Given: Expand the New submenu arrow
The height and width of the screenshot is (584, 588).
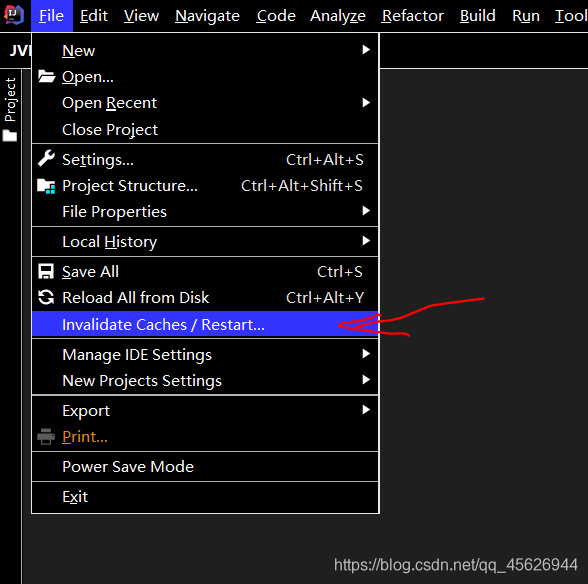Looking at the screenshot, I should pos(366,50).
